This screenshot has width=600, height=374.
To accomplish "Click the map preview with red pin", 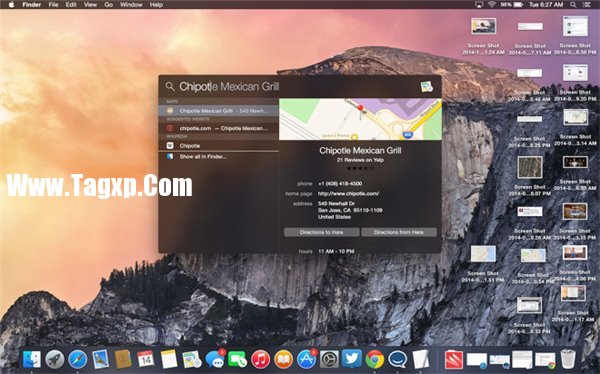I will tap(360, 119).
